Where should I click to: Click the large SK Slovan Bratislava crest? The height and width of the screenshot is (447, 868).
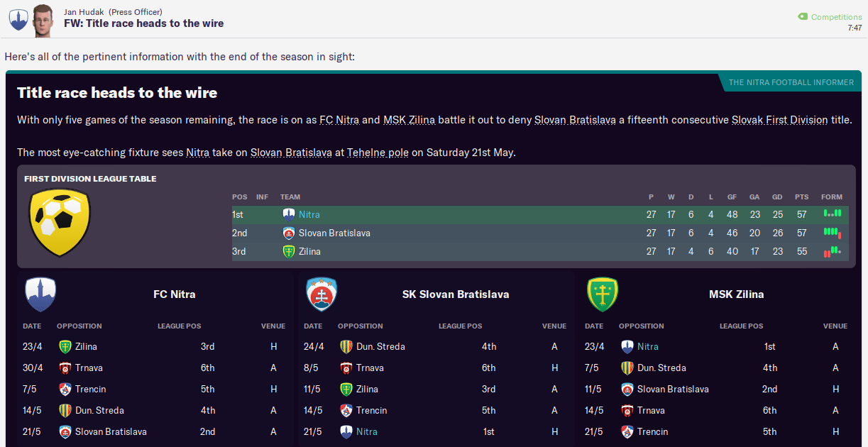coord(321,294)
